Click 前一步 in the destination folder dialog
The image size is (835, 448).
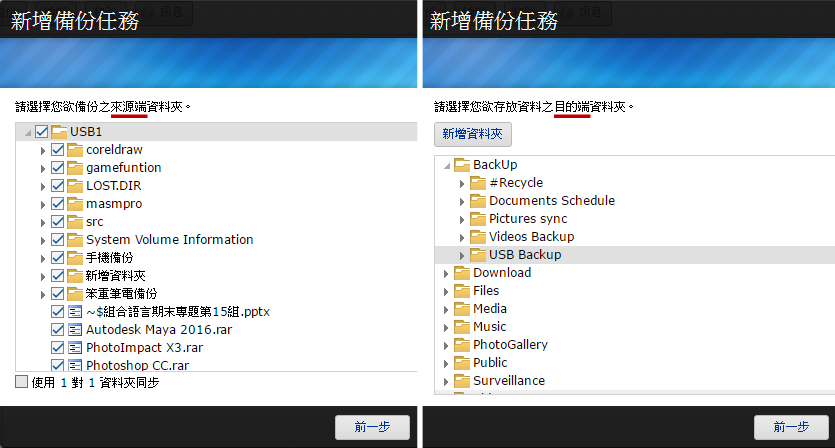point(791,427)
